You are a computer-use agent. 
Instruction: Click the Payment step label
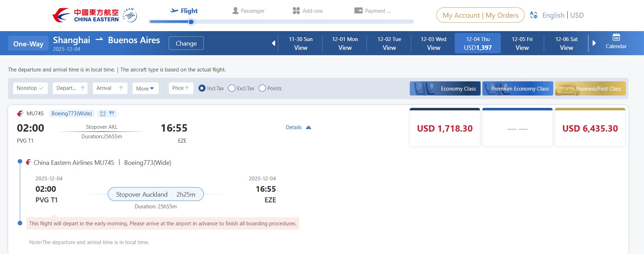coord(378,11)
